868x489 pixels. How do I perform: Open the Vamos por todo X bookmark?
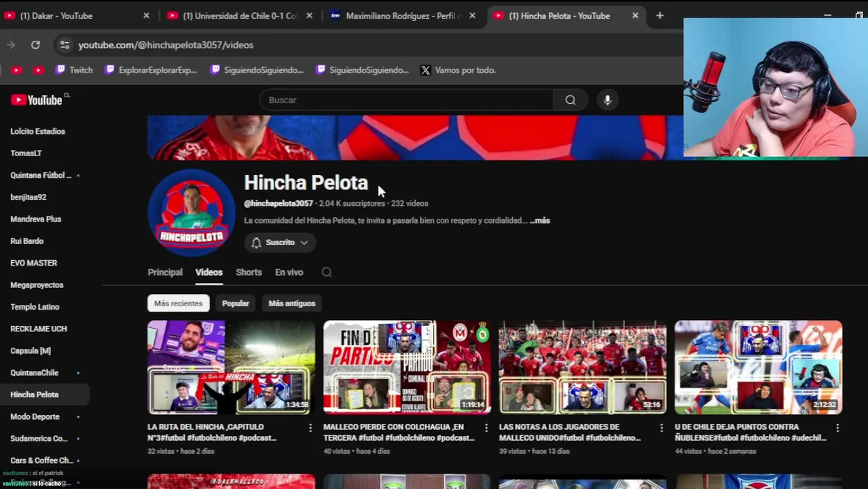point(458,70)
